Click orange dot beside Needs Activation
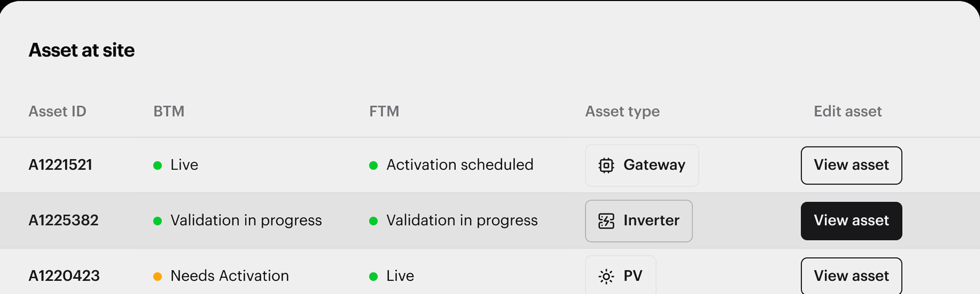980x294 pixels. 157,276
